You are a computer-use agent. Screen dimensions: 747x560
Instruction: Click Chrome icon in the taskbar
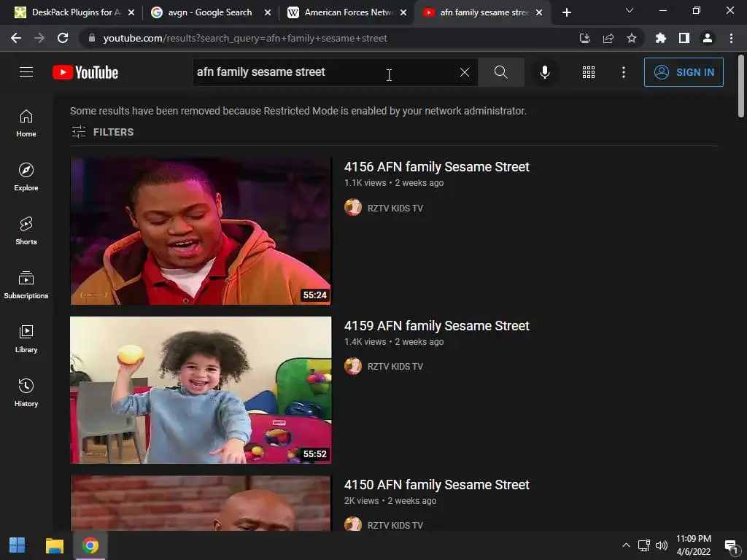[x=90, y=545]
